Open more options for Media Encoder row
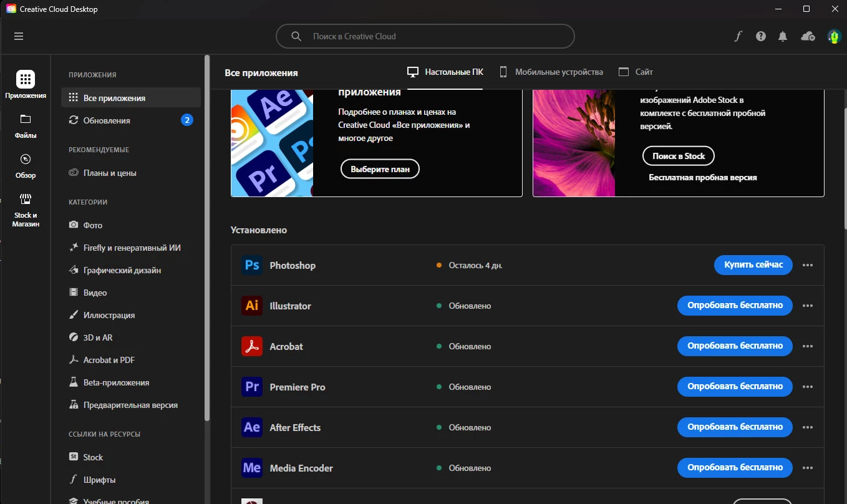 808,468
